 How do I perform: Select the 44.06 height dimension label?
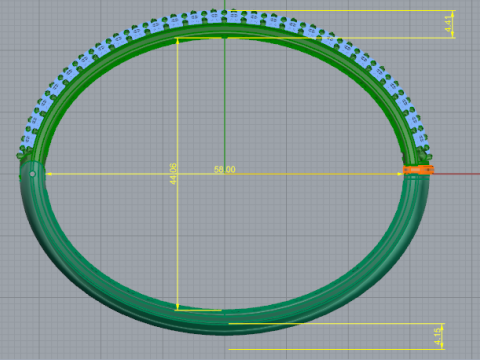[x=173, y=174]
